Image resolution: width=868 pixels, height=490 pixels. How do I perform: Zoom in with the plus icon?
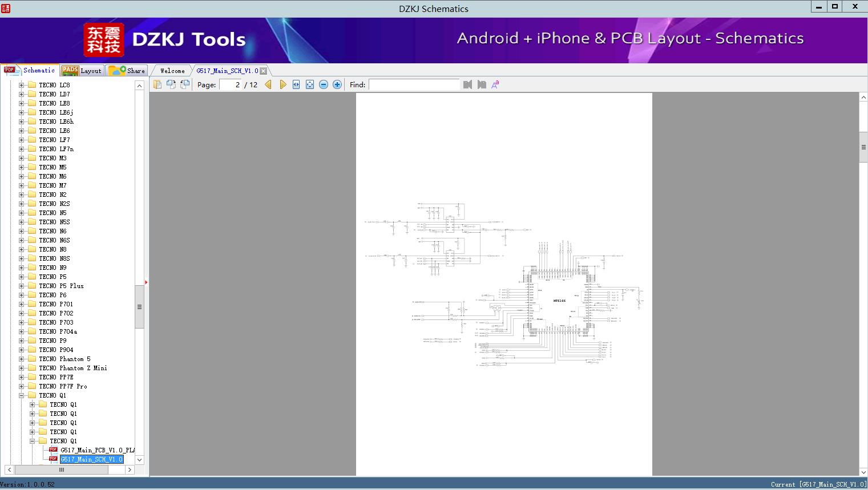(337, 84)
